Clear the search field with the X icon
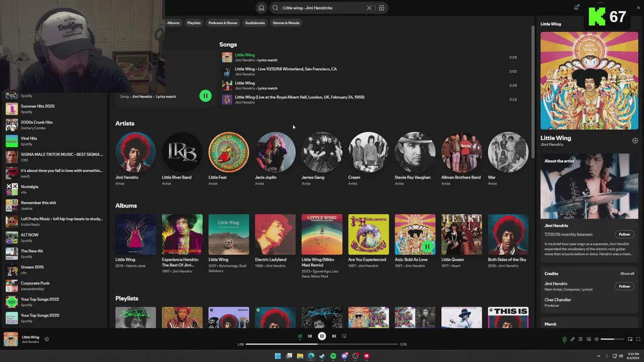Viewport: 644px width, 362px height. pos(369,8)
